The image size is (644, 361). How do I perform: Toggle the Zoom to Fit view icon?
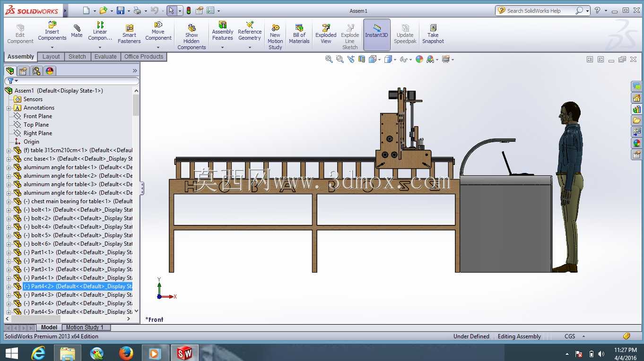coord(329,59)
